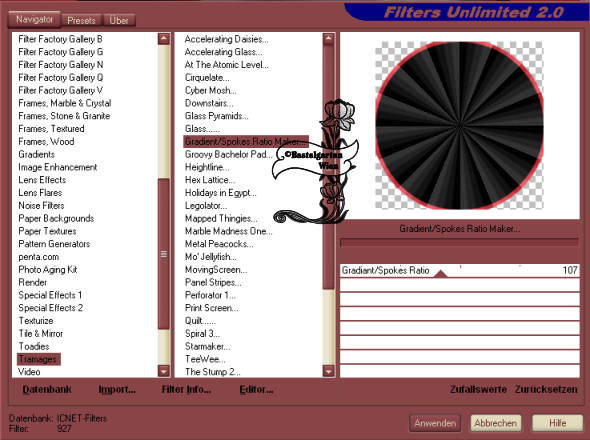Select Frames, Marble & Crystal category
590x440 pixels.
click(65, 103)
